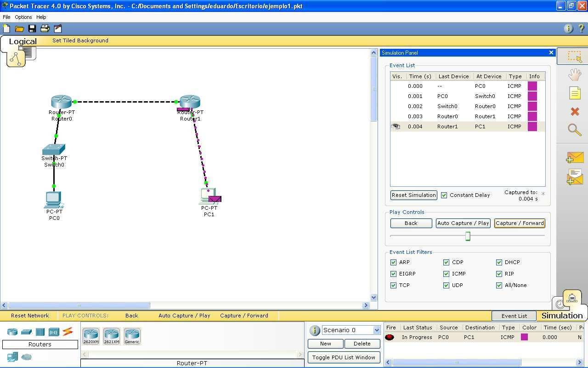Click the red Fire indicator for the PDU
588x368 pixels.
(x=390, y=337)
